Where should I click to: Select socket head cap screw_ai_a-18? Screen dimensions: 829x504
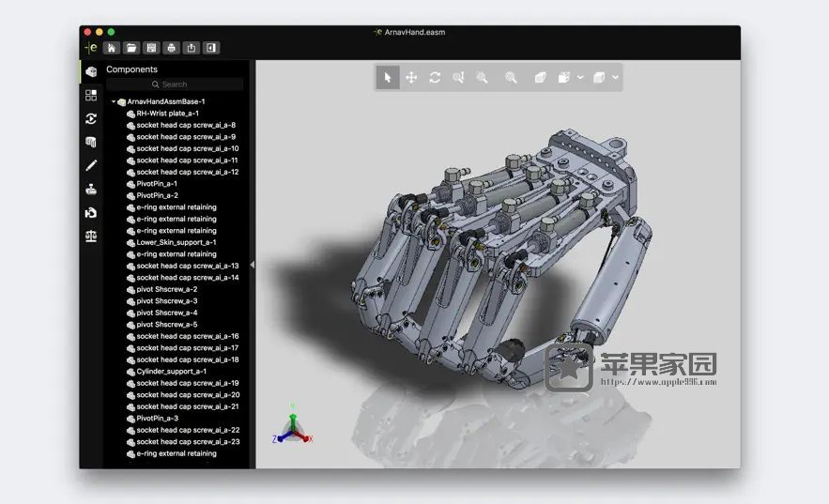coord(188,359)
